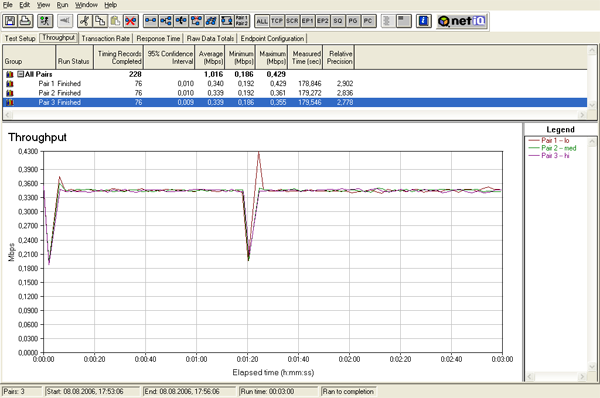This screenshot has width=600, height=398.
Task: Switch to the Transaction Rate tab
Action: [x=106, y=39]
